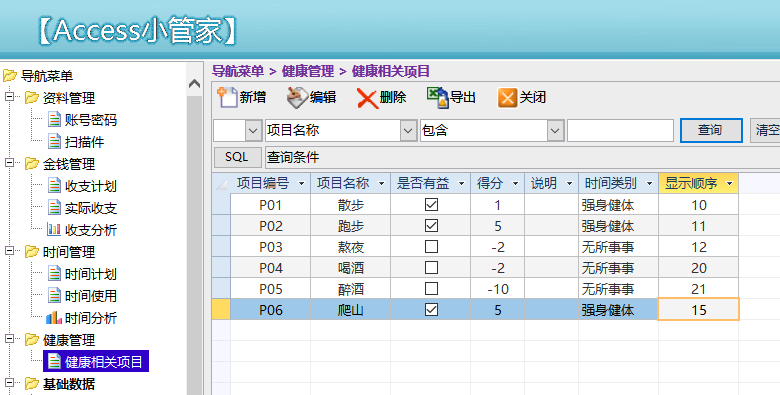Click the 时间管理 folder icon
Image resolution: width=780 pixels, height=395 pixels.
point(32,252)
